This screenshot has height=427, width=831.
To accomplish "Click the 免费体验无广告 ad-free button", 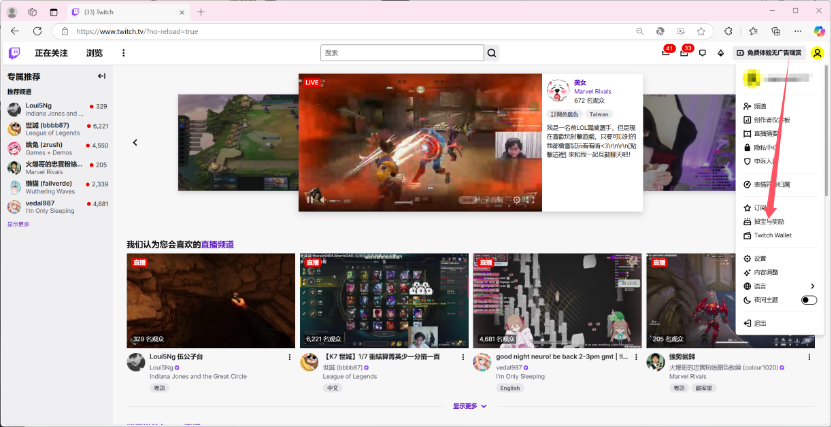I will (x=769, y=53).
